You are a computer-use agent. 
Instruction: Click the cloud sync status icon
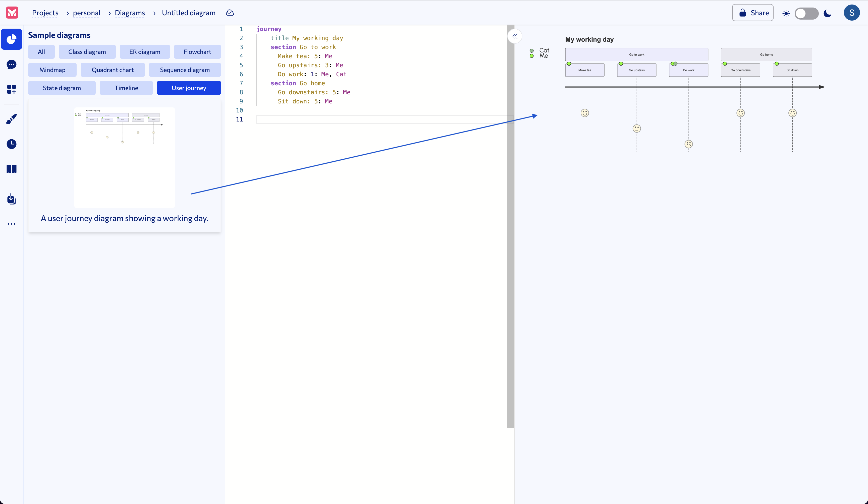coord(230,13)
